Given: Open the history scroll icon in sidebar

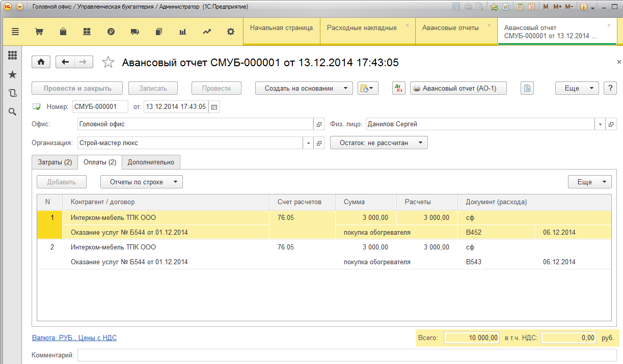Looking at the screenshot, I should (13, 93).
